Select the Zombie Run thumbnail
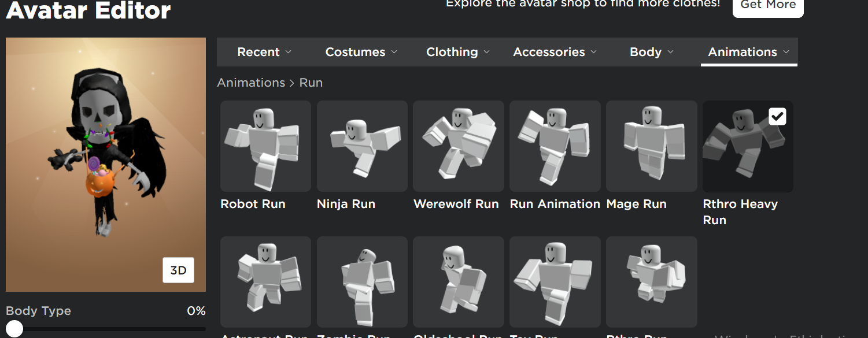Image resolution: width=868 pixels, height=338 pixels. [x=362, y=282]
